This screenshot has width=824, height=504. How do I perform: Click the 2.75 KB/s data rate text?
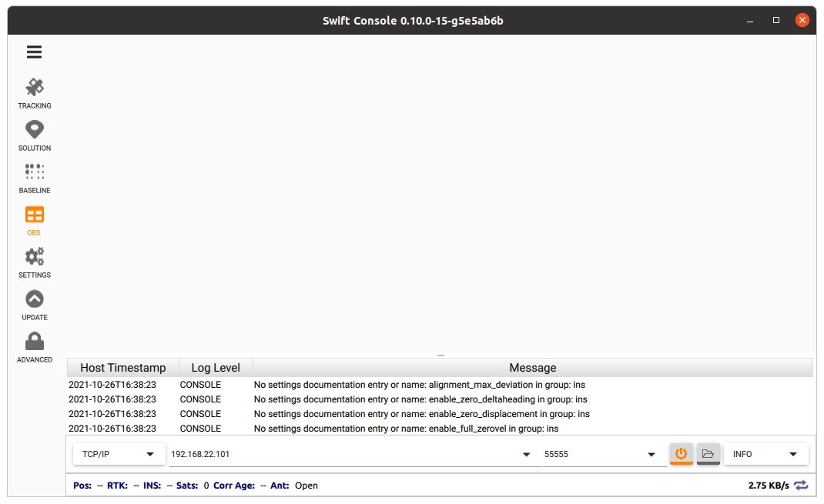[x=769, y=486]
